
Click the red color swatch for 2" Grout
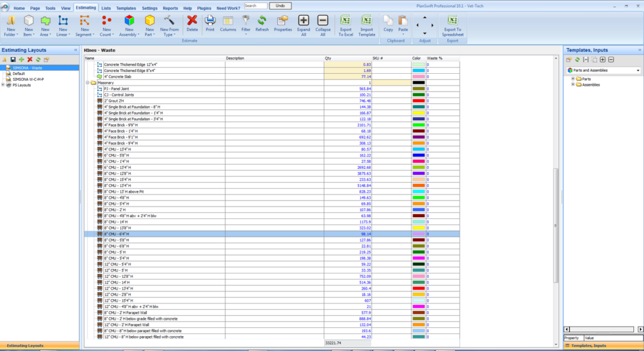418,101
